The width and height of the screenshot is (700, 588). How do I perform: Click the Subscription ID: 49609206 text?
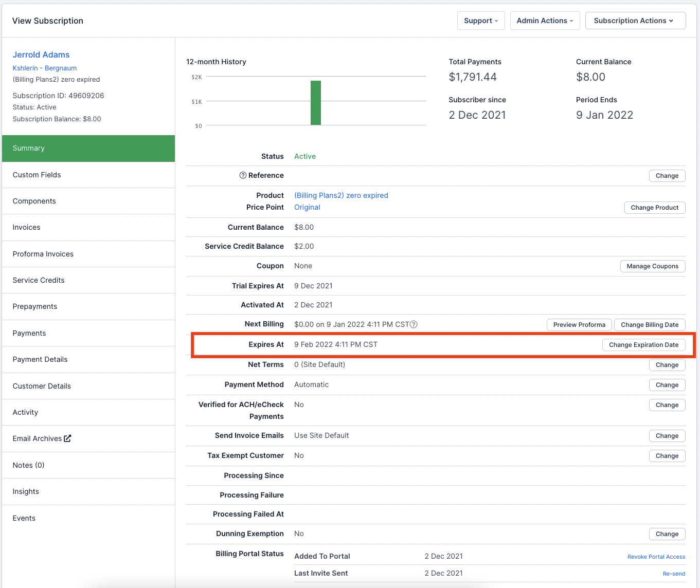pyautogui.click(x=58, y=96)
